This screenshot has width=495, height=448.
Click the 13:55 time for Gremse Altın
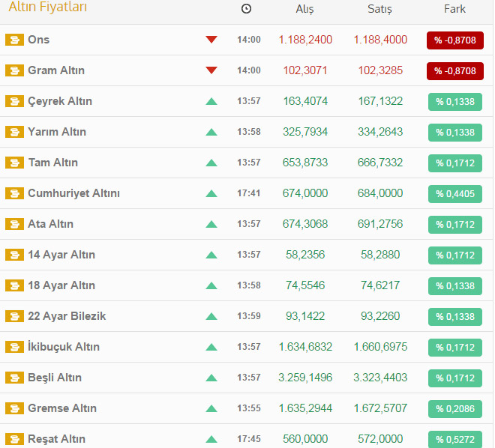click(249, 408)
